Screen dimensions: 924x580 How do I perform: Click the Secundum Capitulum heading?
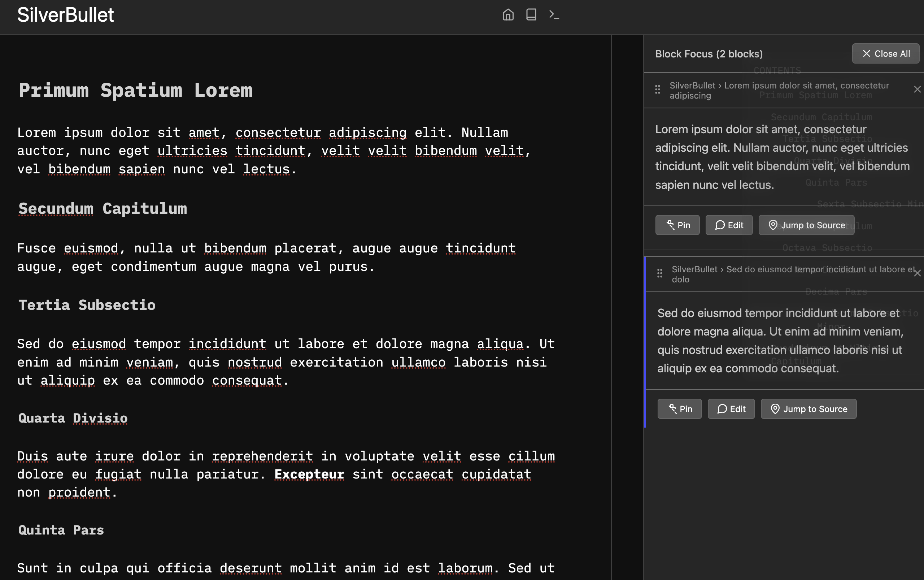point(103,209)
